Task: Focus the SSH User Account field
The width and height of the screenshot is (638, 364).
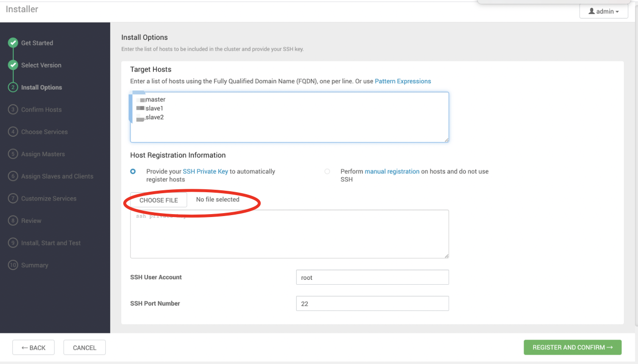Action: coord(372,277)
